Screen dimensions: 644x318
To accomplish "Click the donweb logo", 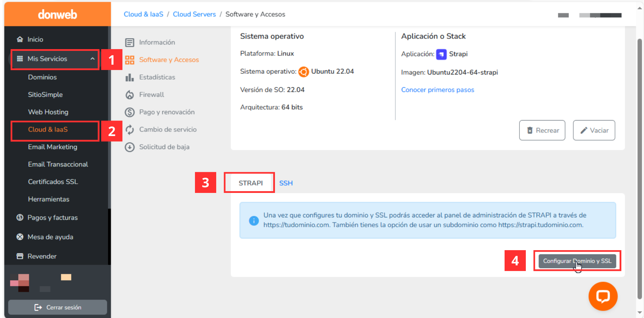I will click(57, 14).
